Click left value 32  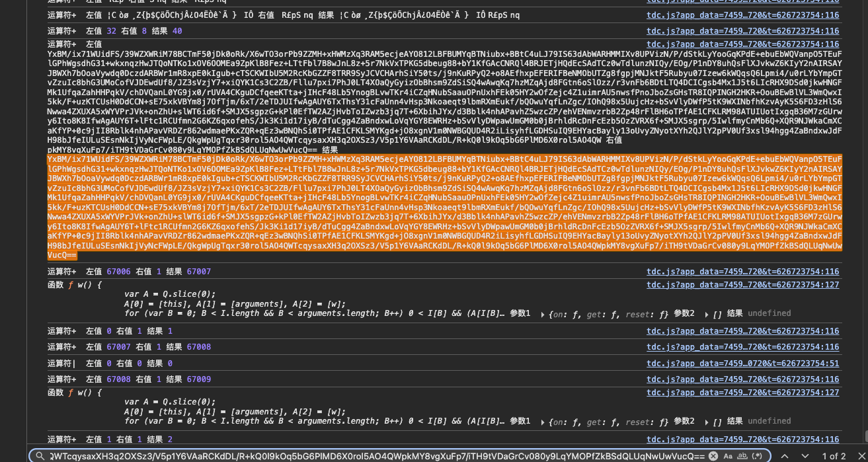click(x=111, y=31)
